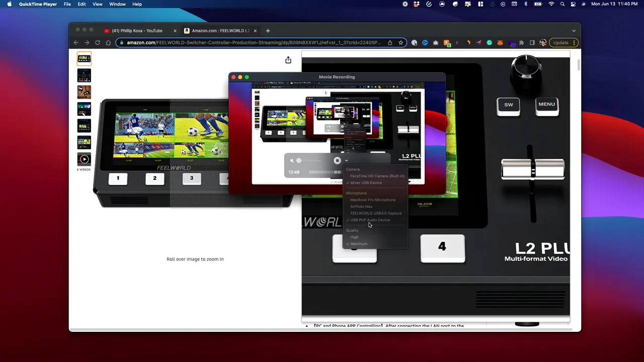Open Bluetooth from the menu bar
The width and height of the screenshot is (644, 362).
tap(526, 4)
